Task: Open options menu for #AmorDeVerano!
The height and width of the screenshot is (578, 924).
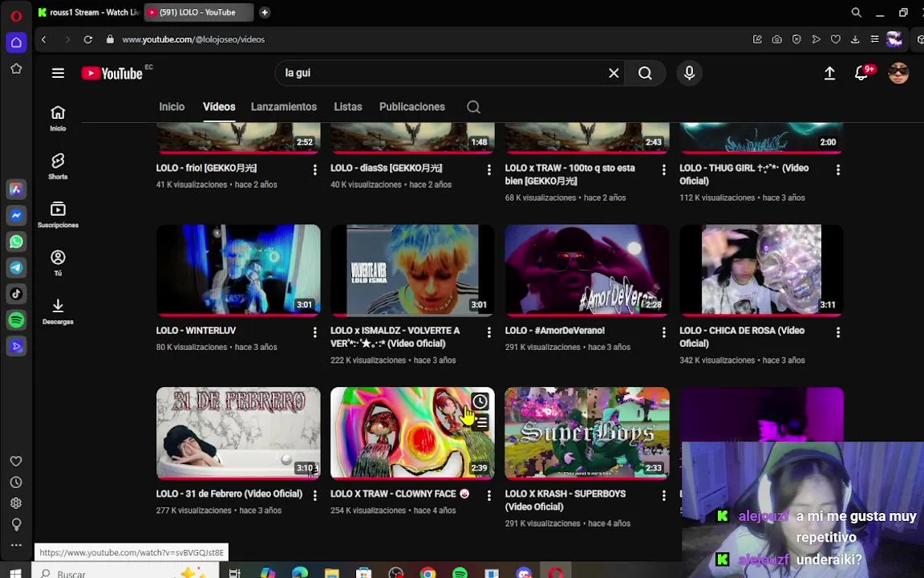Action: pos(663,332)
